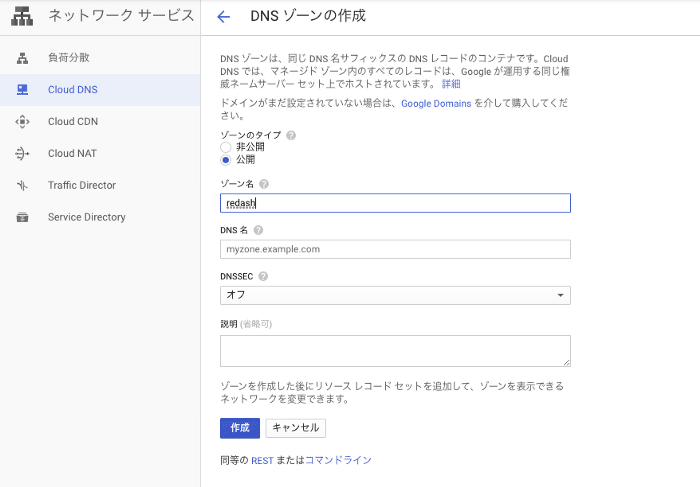
Task: Click the Service Directory sidebar icon
Action: [x=22, y=218]
